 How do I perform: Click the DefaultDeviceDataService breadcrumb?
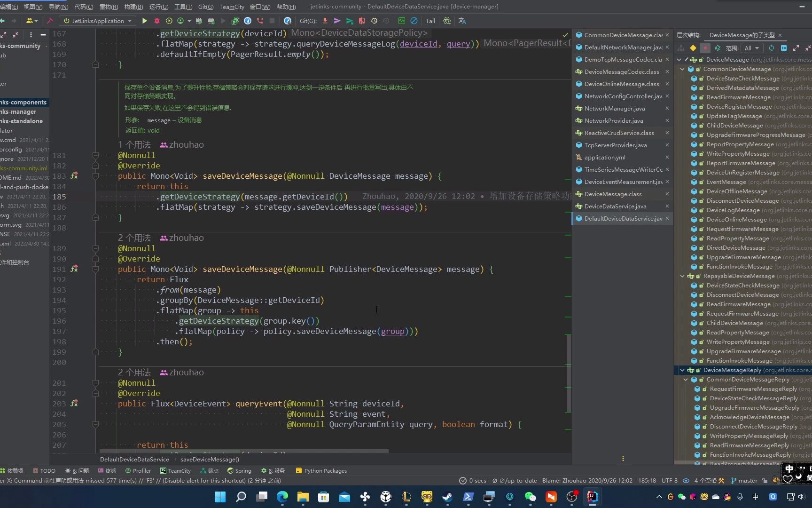[x=134, y=460]
